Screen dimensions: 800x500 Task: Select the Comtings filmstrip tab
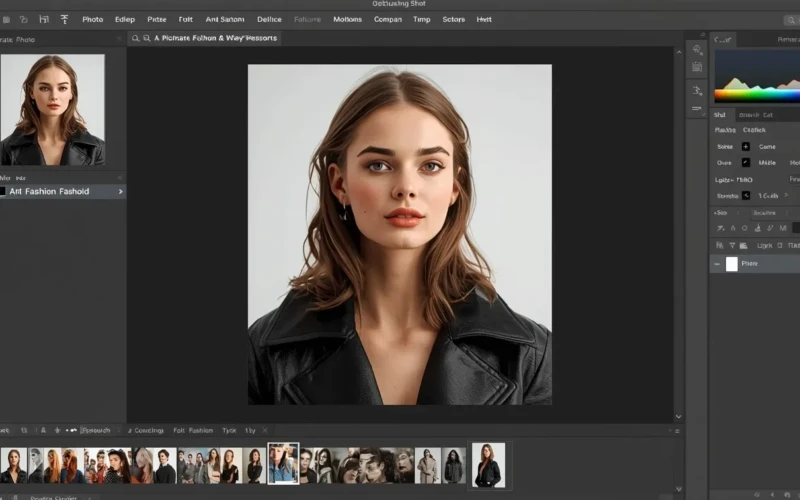click(x=146, y=431)
